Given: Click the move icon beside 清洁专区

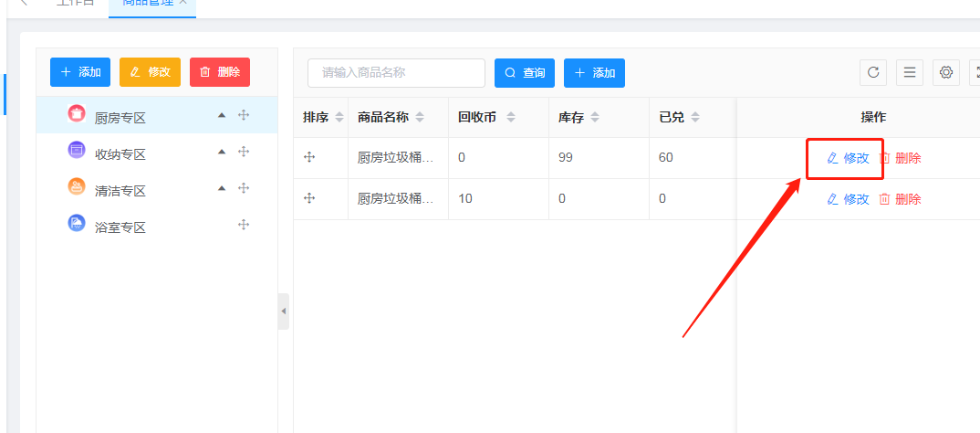Looking at the screenshot, I should click(x=244, y=187).
